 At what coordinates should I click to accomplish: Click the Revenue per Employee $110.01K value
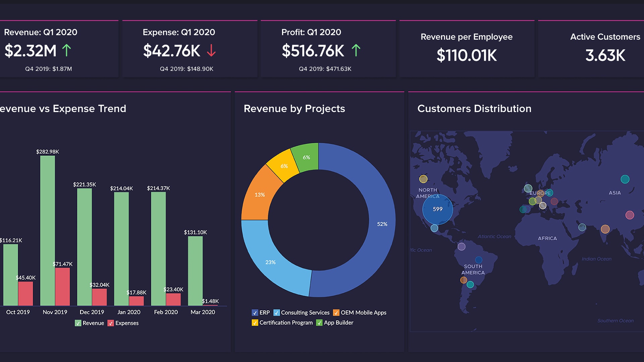[467, 55]
